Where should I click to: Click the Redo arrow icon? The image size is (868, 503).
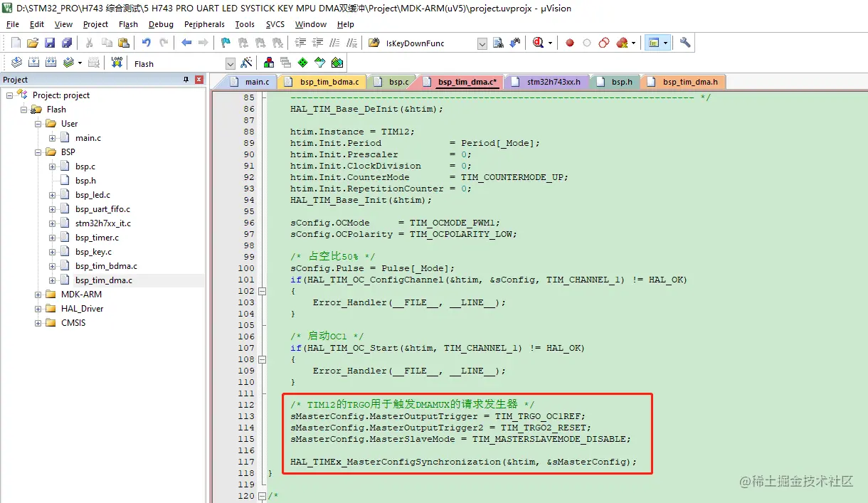pyautogui.click(x=164, y=43)
